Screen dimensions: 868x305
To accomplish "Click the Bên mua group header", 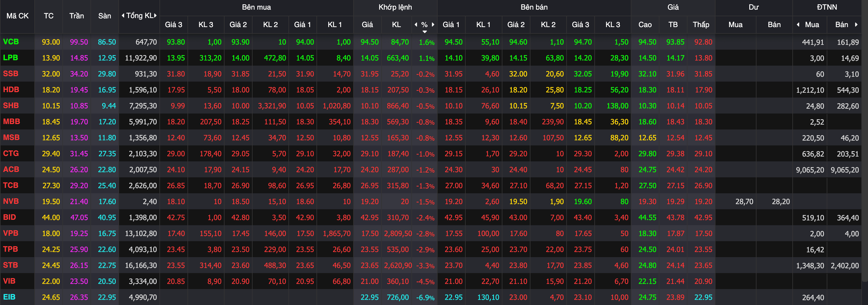I will pyautogui.click(x=256, y=7).
